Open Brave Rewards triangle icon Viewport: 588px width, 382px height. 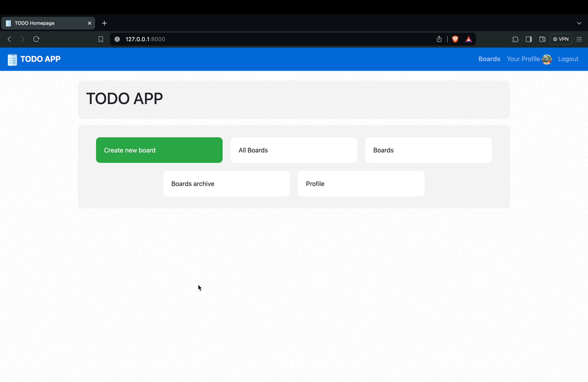point(469,39)
